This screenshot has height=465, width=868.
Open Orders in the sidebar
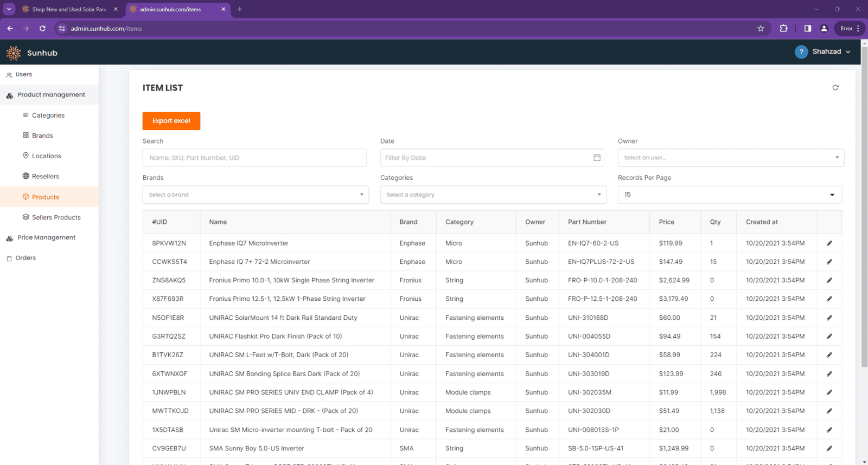(49, 258)
